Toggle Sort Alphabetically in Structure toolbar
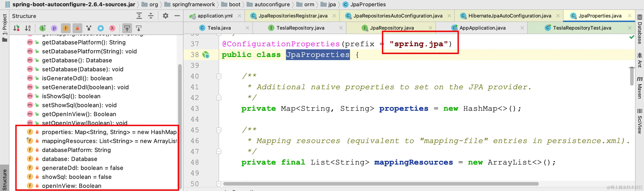 (28, 28)
